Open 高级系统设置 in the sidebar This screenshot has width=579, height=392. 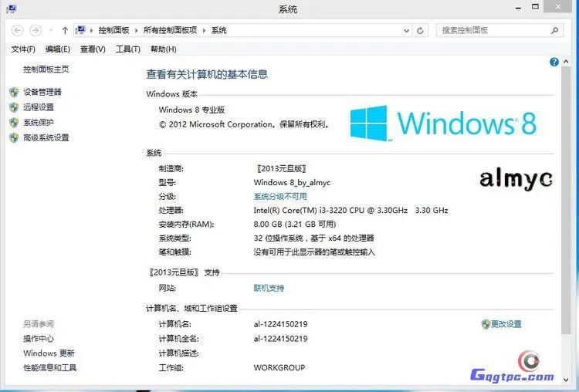click(x=46, y=137)
